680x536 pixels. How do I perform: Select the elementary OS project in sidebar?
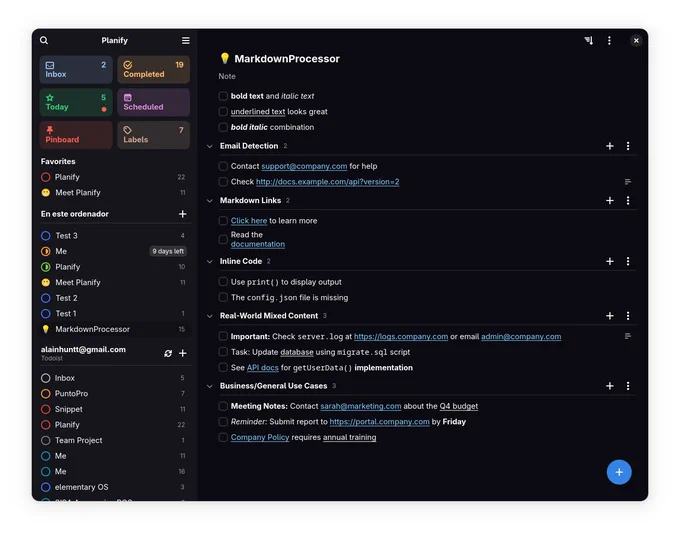point(114,487)
